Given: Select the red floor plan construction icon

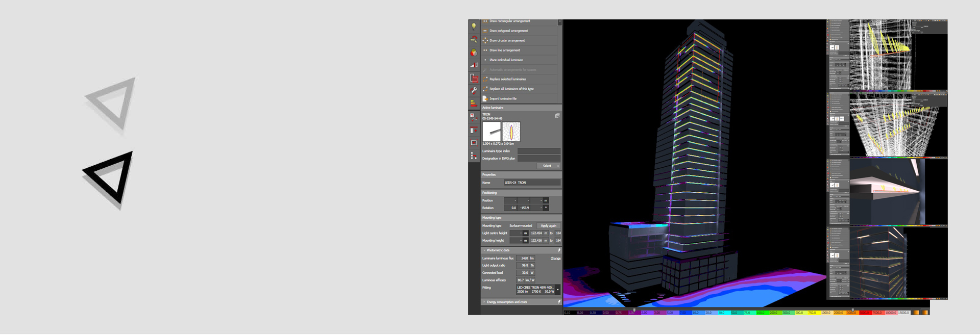Looking at the screenshot, I should click(x=474, y=78).
